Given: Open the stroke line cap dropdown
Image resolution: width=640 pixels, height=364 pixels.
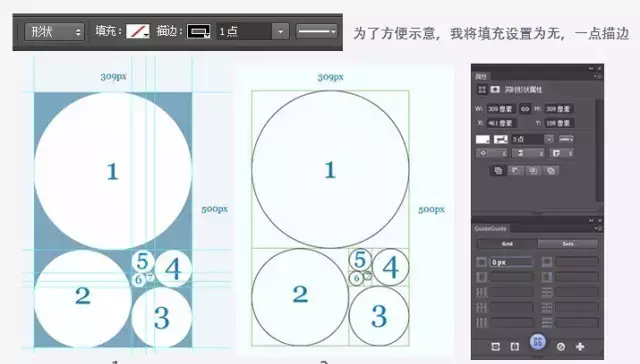Looking at the screenshot, I should (x=528, y=153).
